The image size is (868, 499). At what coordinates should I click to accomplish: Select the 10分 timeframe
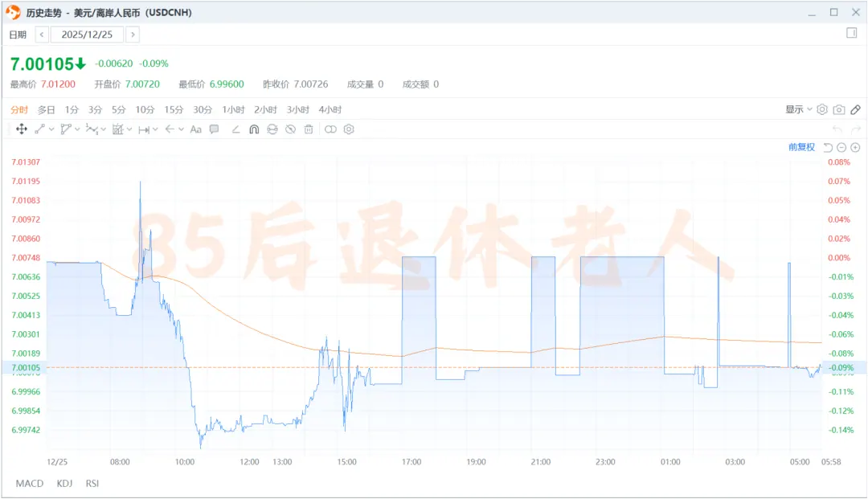pyautogui.click(x=145, y=109)
